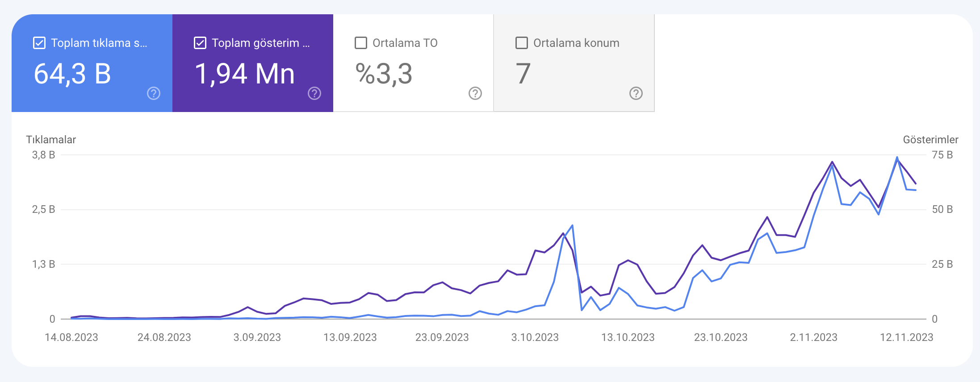Open help icon on Ortalama konum card
Screen dimensions: 980x382
click(636, 93)
